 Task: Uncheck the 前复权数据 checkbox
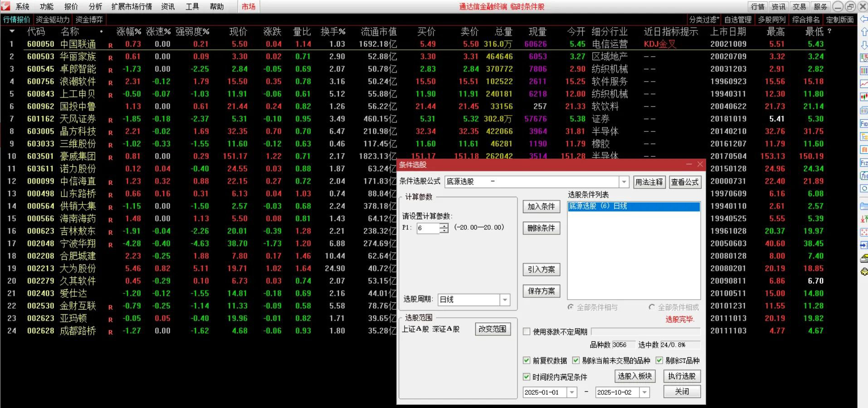pos(527,361)
